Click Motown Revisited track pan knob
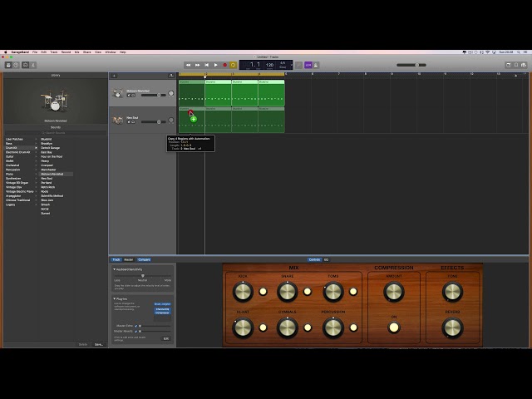532x399 pixels. [171, 93]
